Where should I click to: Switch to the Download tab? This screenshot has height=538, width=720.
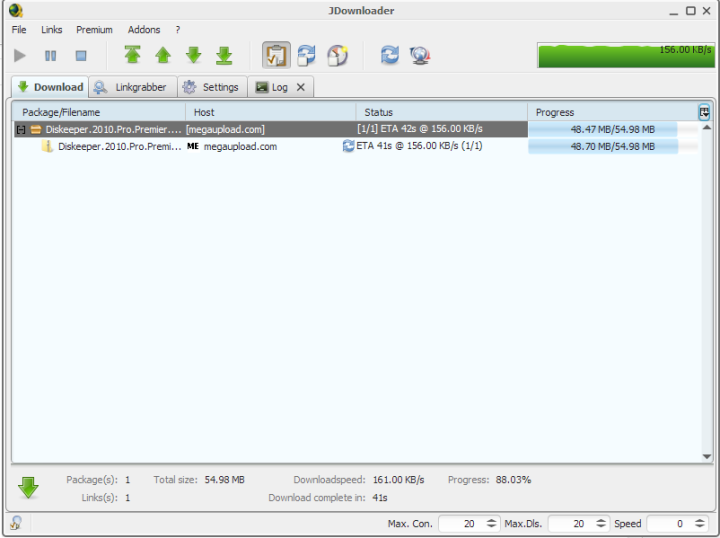point(50,87)
